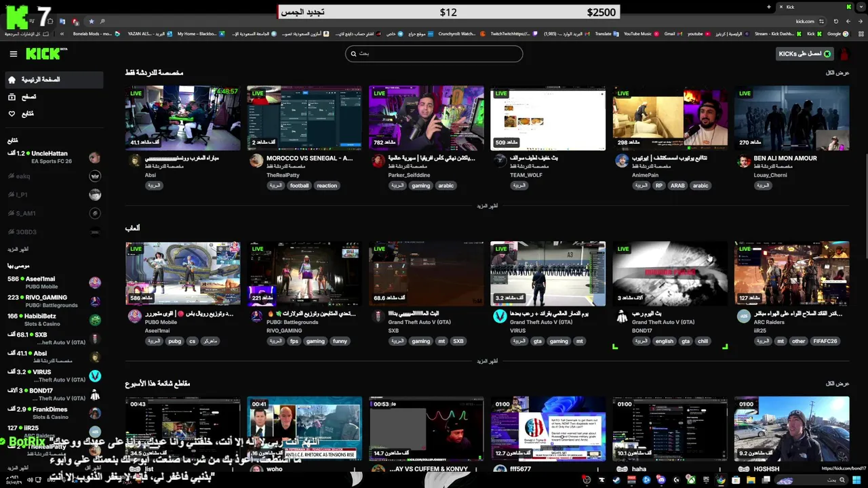
Task: Click the ARAB tag under AnimePain
Action: [x=677, y=186]
